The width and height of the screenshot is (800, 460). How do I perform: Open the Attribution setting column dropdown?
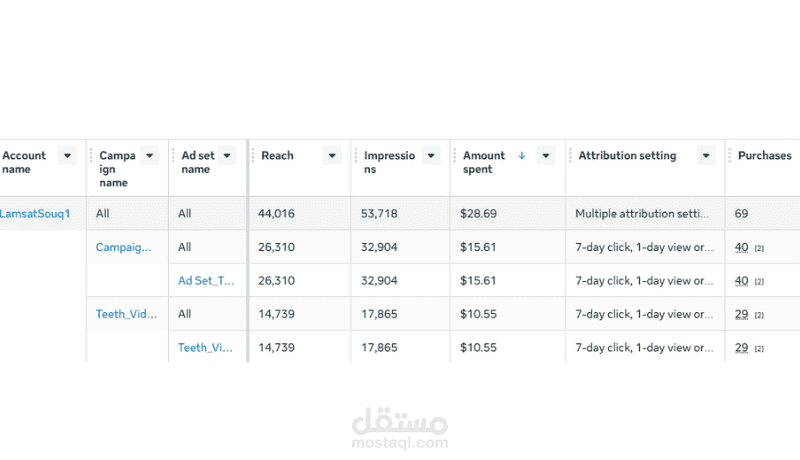click(x=706, y=155)
